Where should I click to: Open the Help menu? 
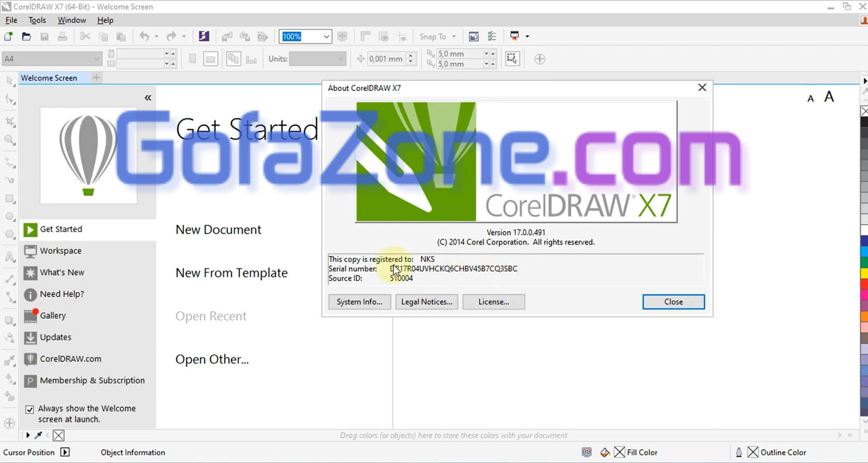[x=105, y=20]
